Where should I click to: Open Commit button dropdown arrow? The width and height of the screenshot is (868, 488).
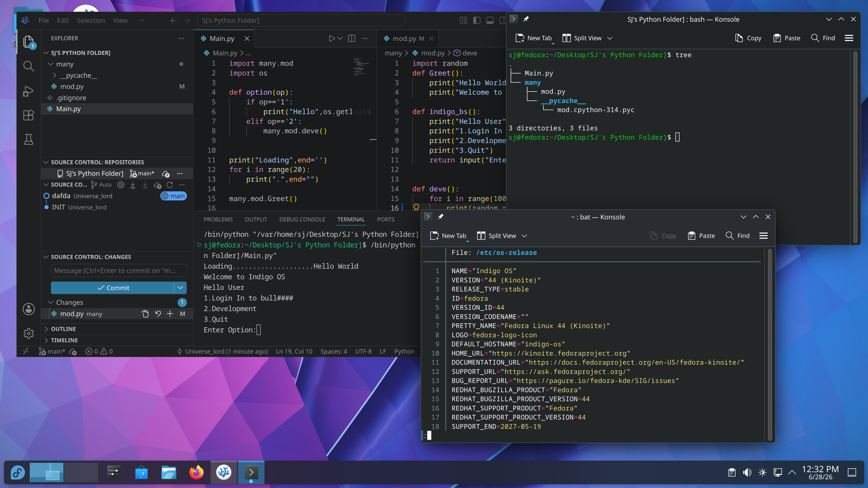click(180, 288)
